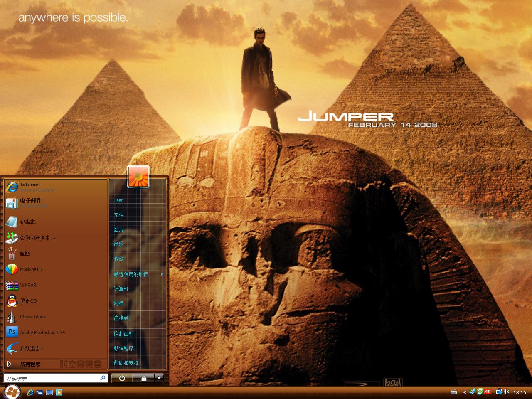
Task: Click the 18:15 system clock
Action: [520, 392]
